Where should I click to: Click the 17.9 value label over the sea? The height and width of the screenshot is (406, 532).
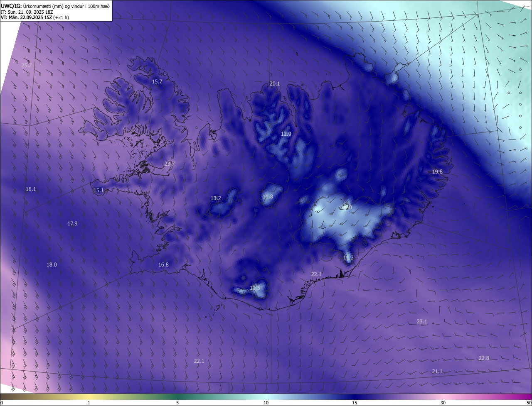click(x=72, y=224)
